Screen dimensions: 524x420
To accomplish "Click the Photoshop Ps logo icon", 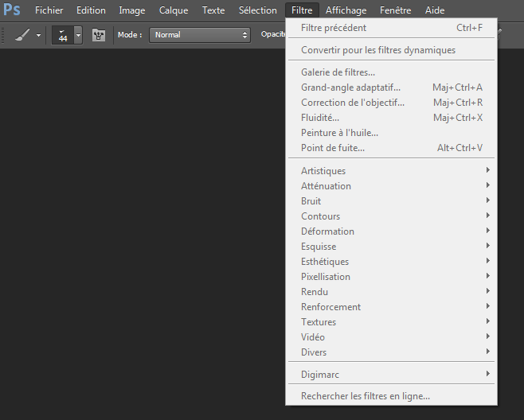I will coord(12,10).
